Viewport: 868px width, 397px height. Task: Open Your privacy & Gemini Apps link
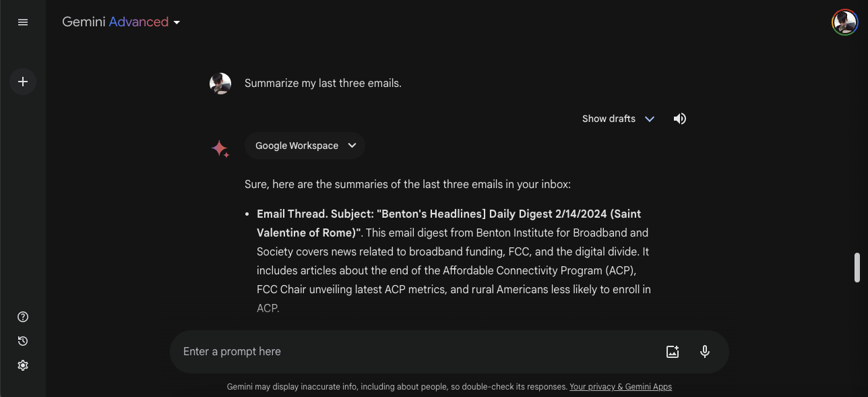pyautogui.click(x=620, y=387)
